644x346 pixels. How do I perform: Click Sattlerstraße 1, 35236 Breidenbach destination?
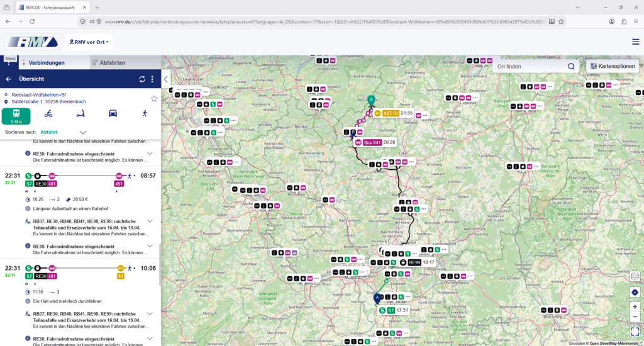pyautogui.click(x=48, y=101)
